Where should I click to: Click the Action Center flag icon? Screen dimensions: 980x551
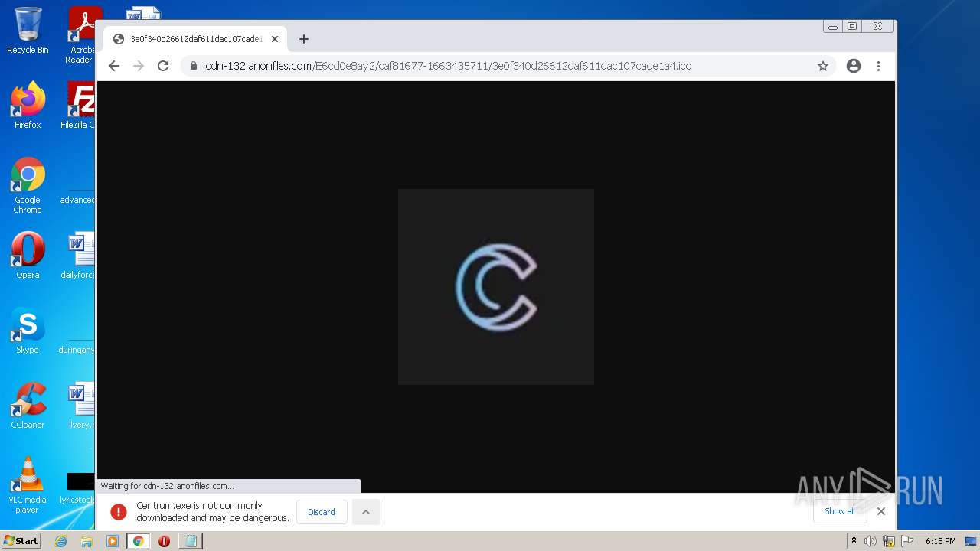907,541
